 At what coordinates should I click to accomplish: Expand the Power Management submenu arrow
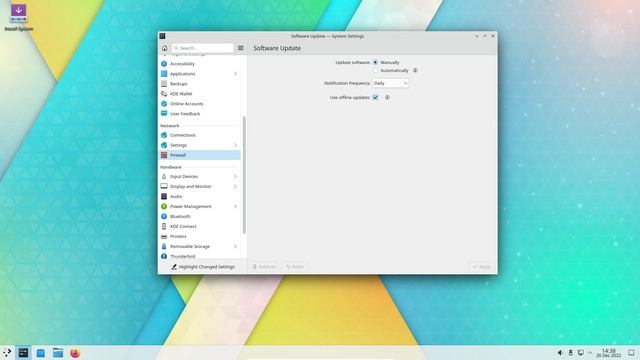[x=236, y=207]
